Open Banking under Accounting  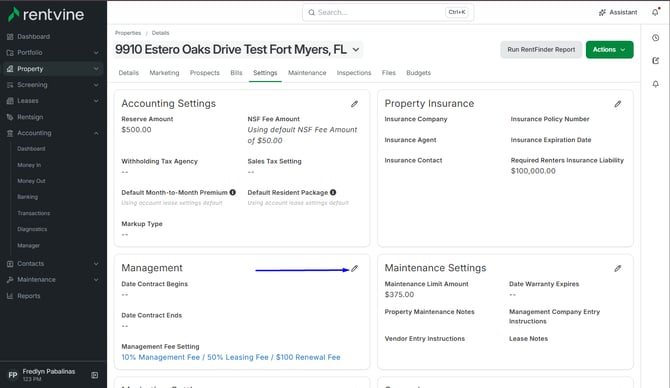(x=27, y=197)
